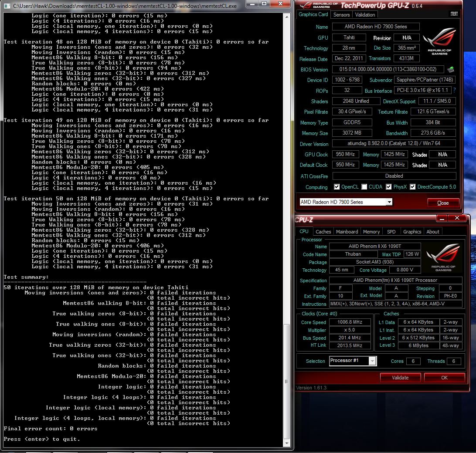Switch to the Sensors tab in GPU-Z
Image resolution: width=476 pixels, height=453 pixels.
341,14
